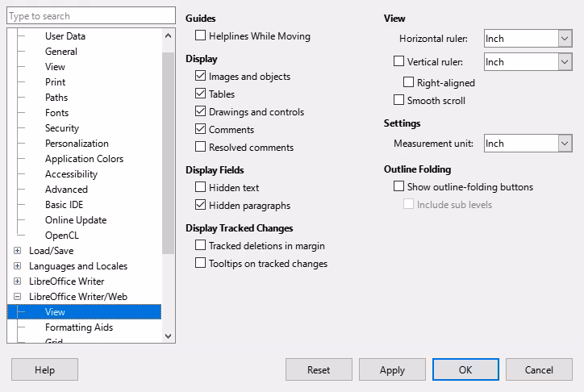Collapse the LibreOffice Writer/Web node
The image size is (584, 392).
pos(17,297)
